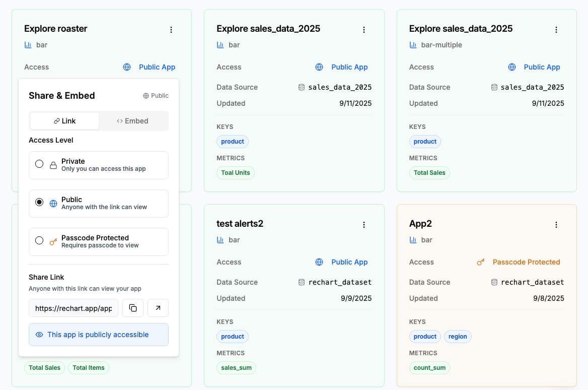This screenshot has height=390, width=588.
Task: Click the key icon on App2 card
Action: [481, 262]
